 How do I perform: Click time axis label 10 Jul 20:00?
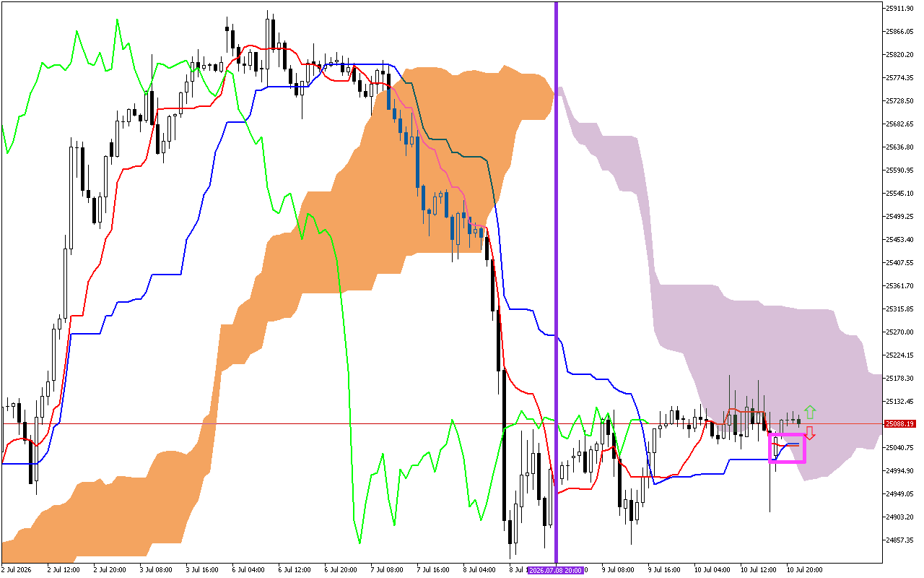(804, 569)
